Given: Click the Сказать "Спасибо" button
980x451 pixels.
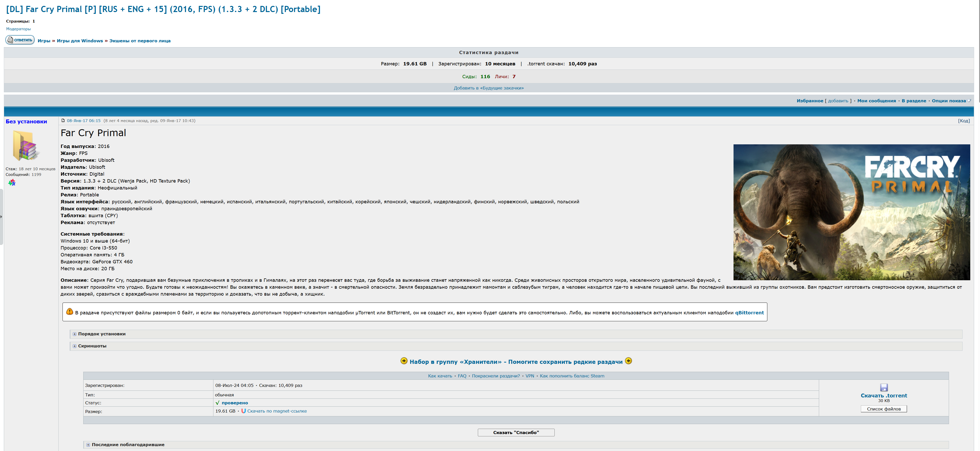Looking at the screenshot, I should (516, 433).
